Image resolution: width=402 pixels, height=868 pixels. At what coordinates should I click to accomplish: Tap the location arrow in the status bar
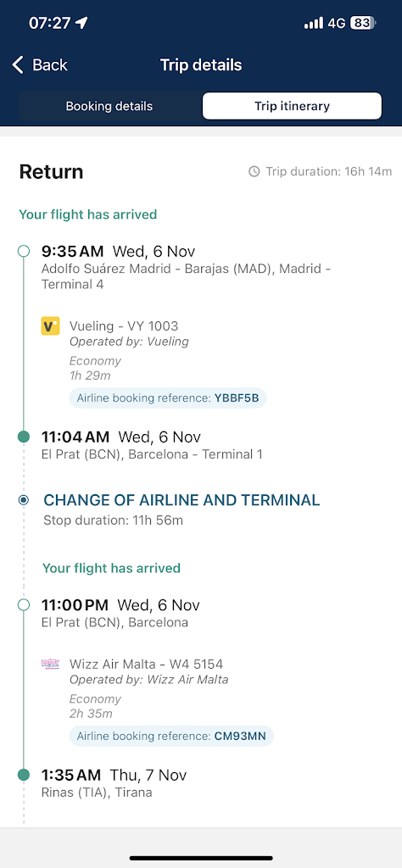pyautogui.click(x=81, y=23)
